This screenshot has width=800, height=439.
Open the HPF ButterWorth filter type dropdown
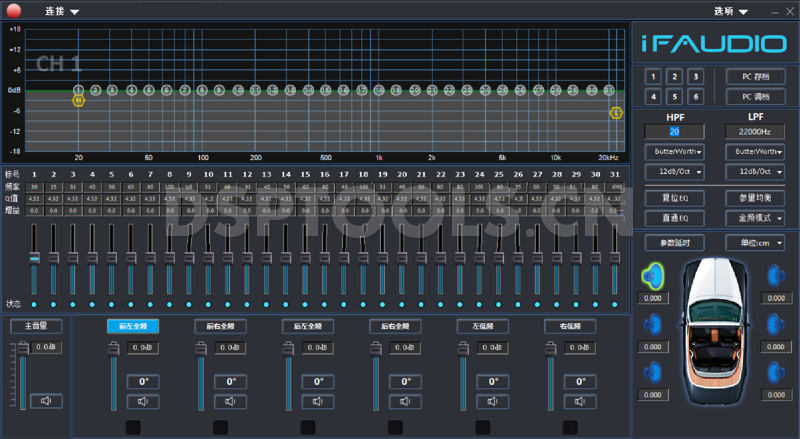coord(677,152)
